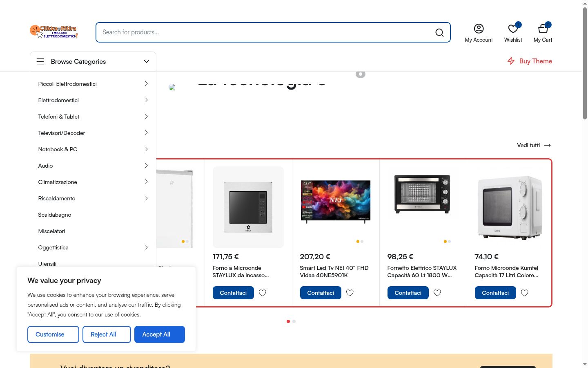Select the Scaldabagno category

pyautogui.click(x=55, y=215)
